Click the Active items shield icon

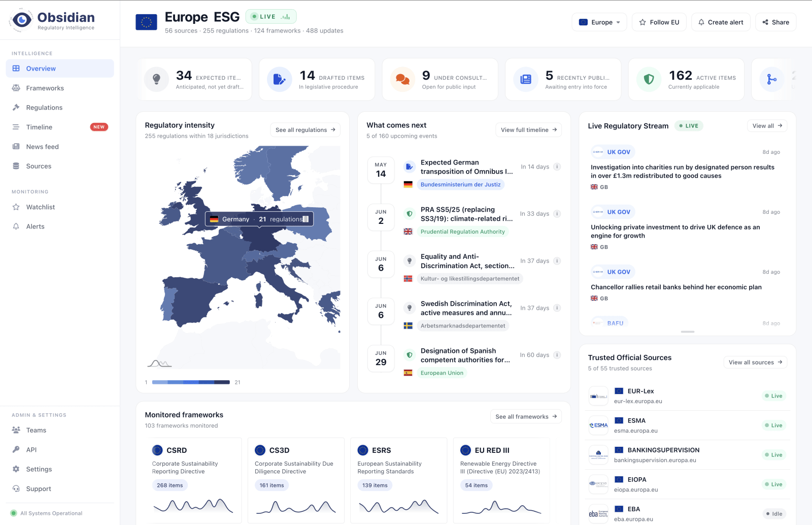click(649, 79)
